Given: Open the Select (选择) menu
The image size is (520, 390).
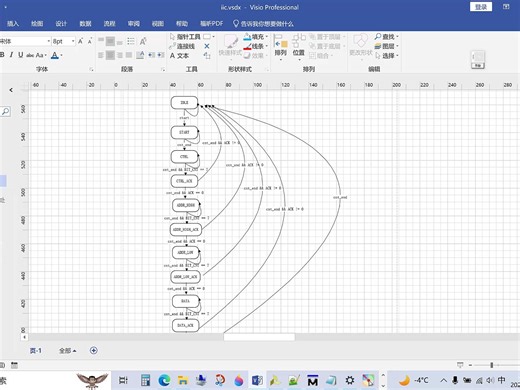Looking at the screenshot, I should (x=386, y=56).
